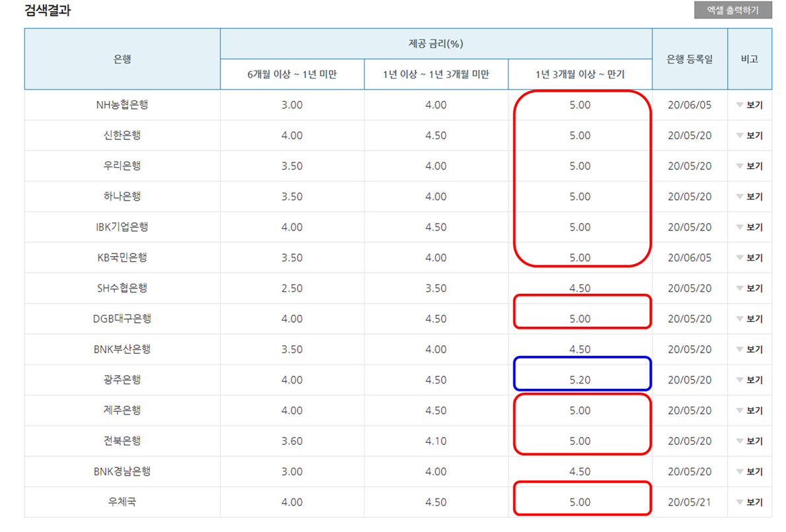Select the IBK기업은행 bank name

point(122,227)
